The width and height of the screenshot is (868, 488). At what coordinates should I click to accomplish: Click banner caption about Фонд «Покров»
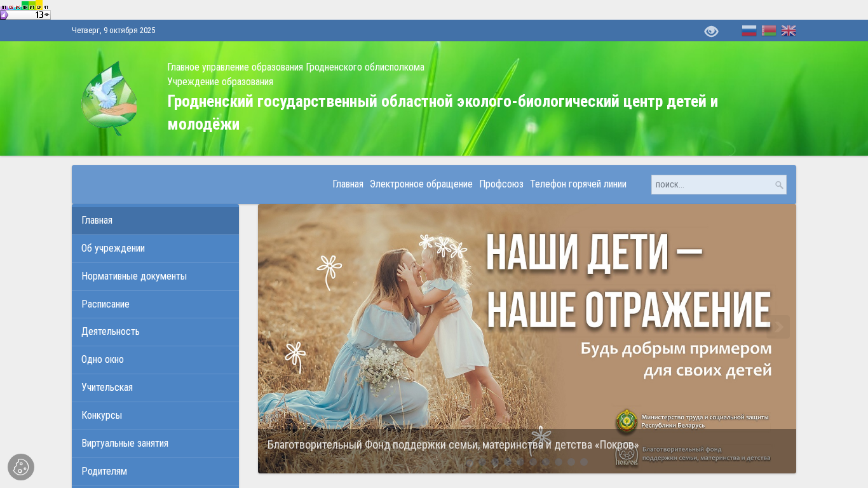(453, 445)
